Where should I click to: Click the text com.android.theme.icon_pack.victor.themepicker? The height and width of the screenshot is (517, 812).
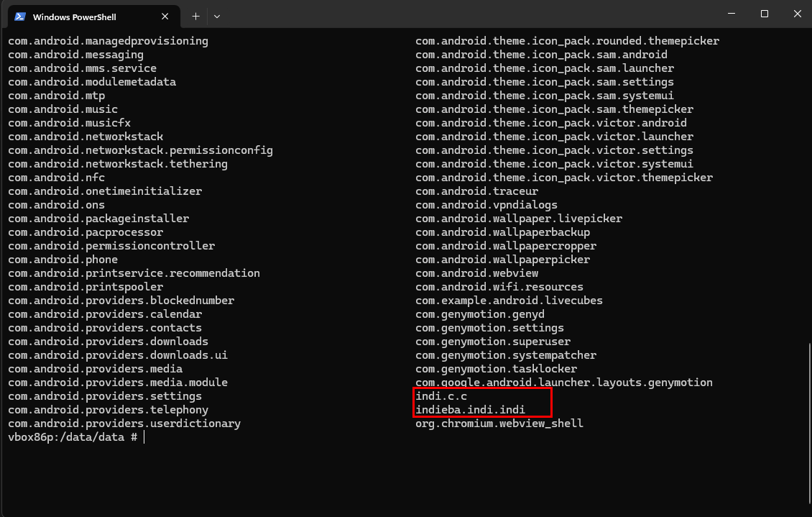pos(565,177)
